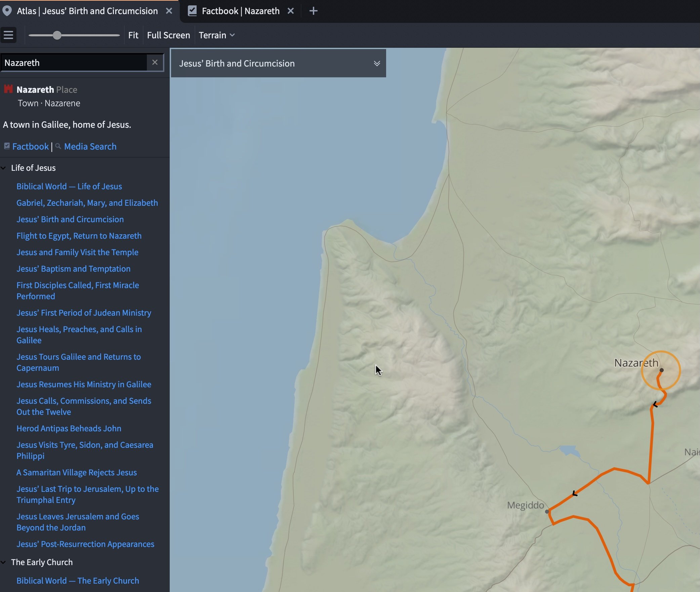The height and width of the screenshot is (592, 700).
Task: Open a new tab with plus icon
Action: (313, 11)
